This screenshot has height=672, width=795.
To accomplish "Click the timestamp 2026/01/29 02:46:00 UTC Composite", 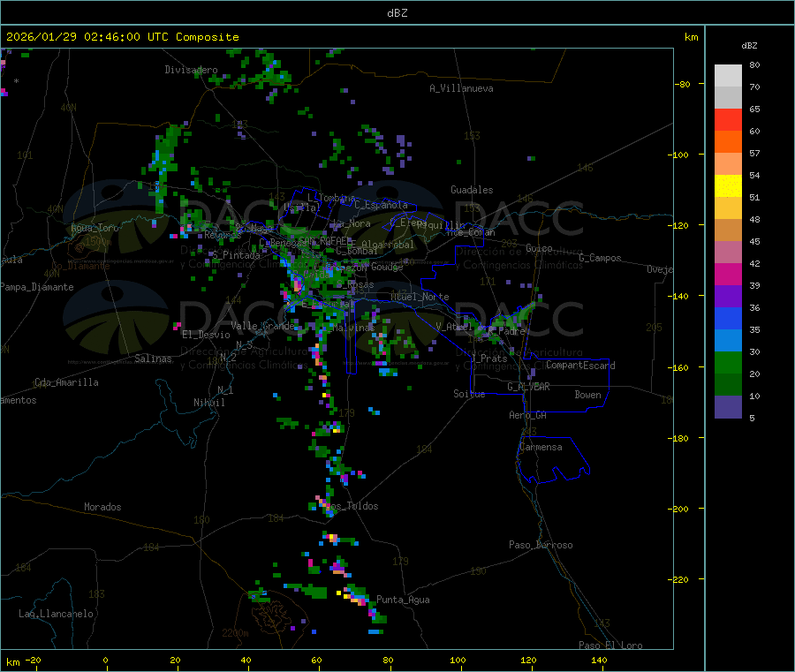I will tap(122, 37).
